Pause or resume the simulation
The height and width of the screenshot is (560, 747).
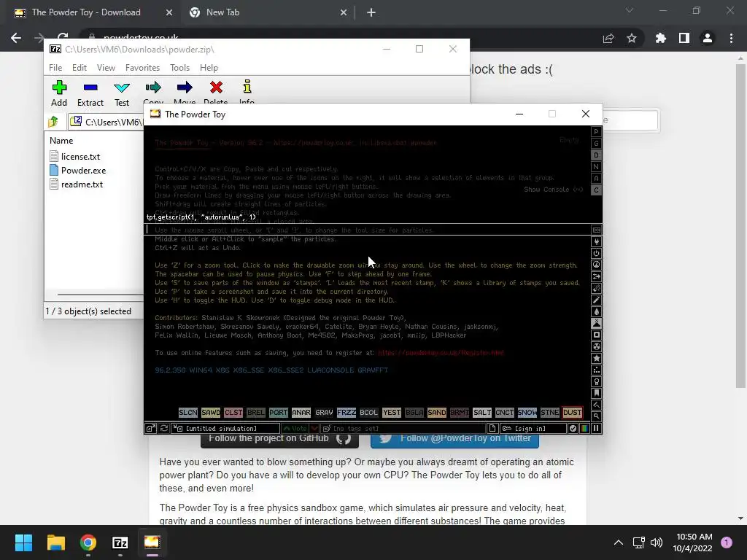596,429
